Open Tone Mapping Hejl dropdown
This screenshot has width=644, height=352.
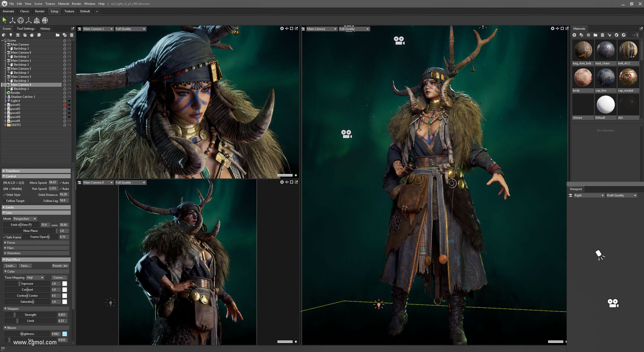tap(35, 278)
